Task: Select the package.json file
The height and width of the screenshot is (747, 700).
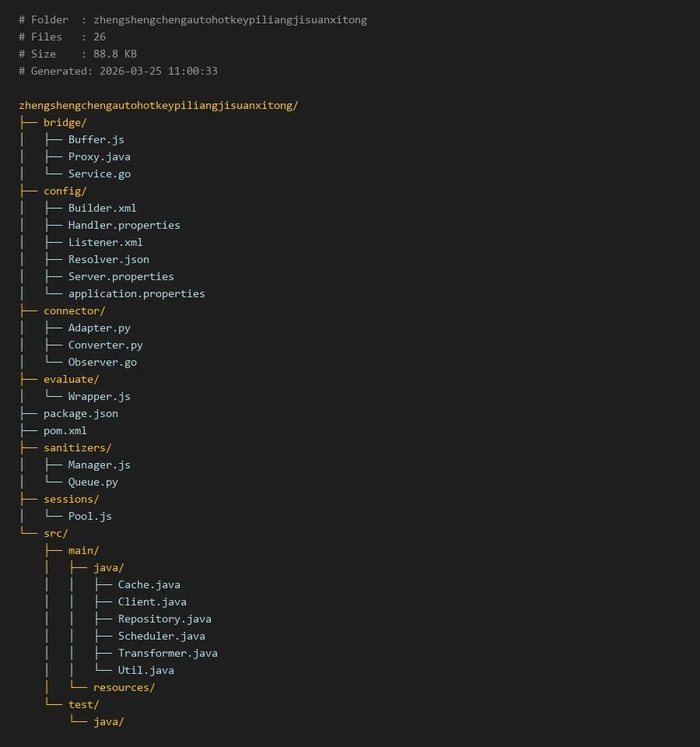Action: click(80, 413)
